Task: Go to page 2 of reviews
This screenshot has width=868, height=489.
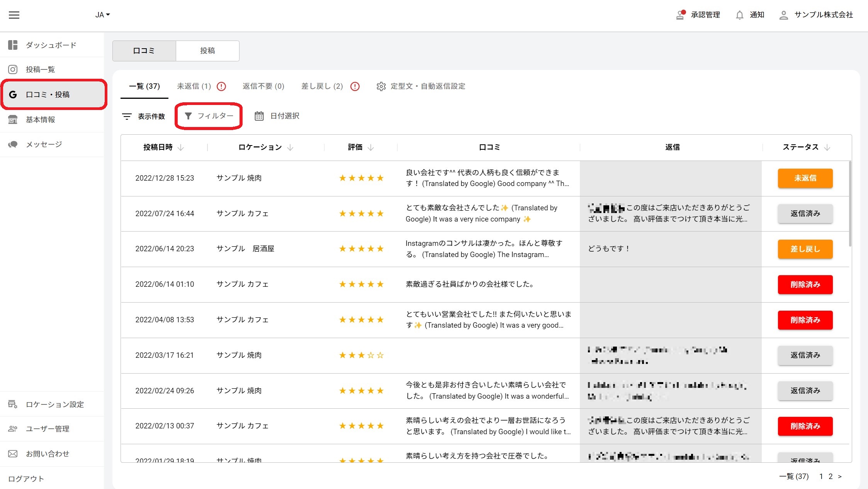Action: pyautogui.click(x=830, y=476)
